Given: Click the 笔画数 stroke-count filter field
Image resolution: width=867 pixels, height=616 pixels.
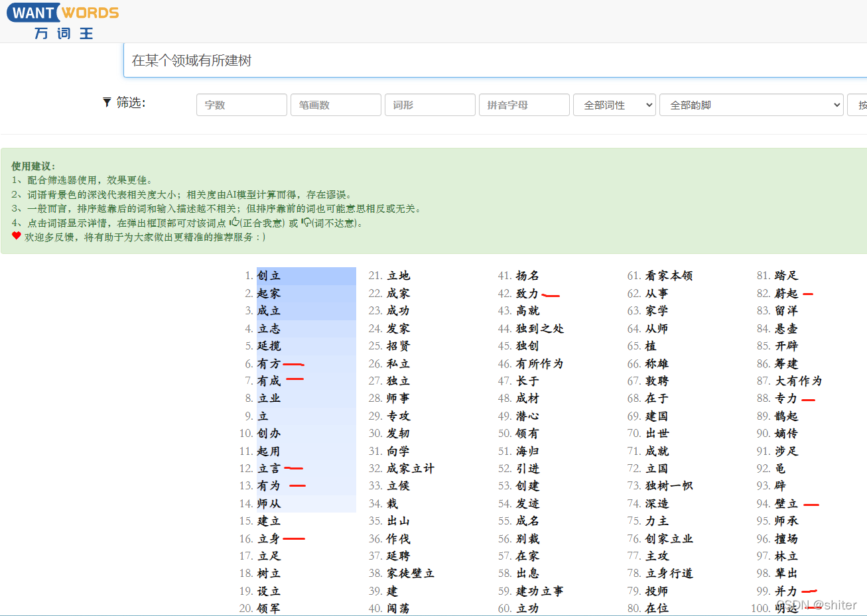Looking at the screenshot, I should (336, 105).
